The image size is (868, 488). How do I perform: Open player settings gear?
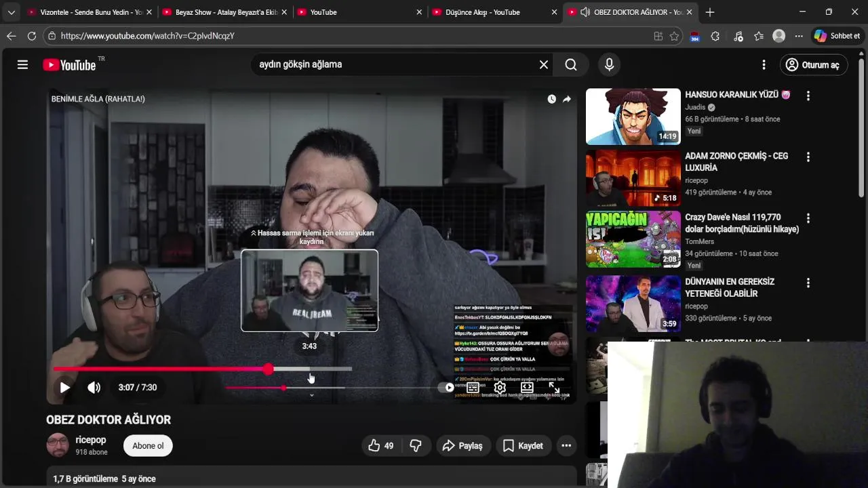[500, 388]
